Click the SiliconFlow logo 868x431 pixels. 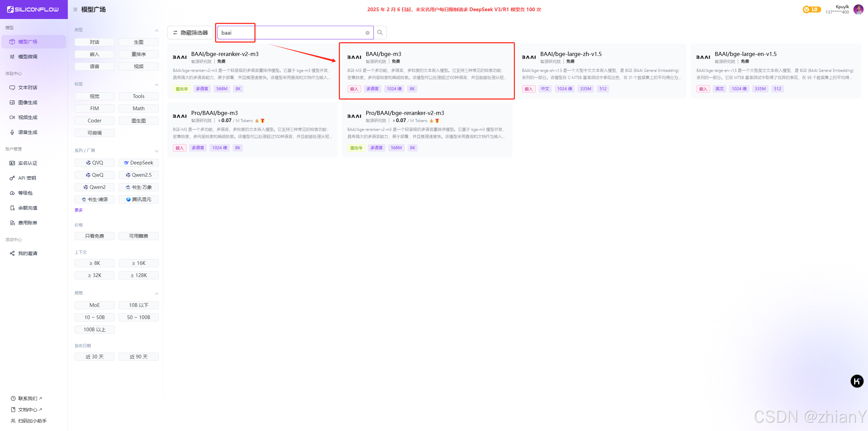[x=33, y=9]
